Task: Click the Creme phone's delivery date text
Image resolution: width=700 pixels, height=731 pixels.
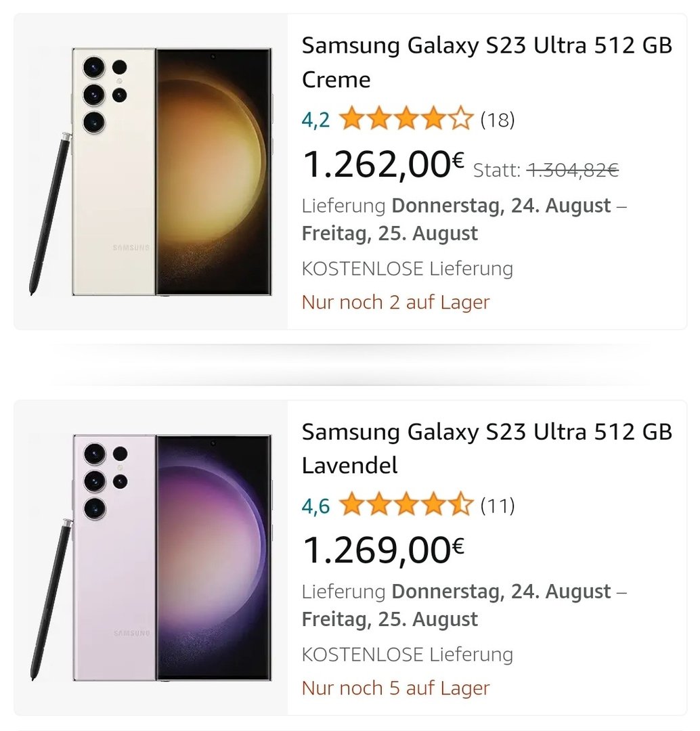Action: coord(464,219)
